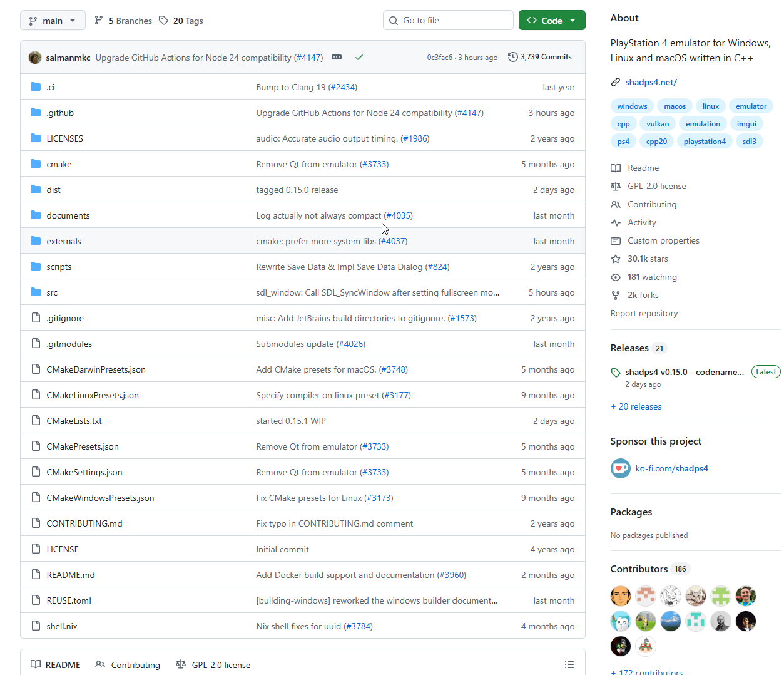The height and width of the screenshot is (675, 784).
Task: Click the 30.1k stars star icon
Action: coord(616,259)
